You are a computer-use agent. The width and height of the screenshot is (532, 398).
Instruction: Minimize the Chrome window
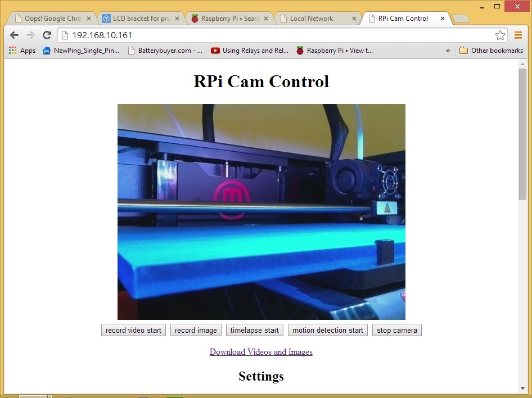coord(481,7)
